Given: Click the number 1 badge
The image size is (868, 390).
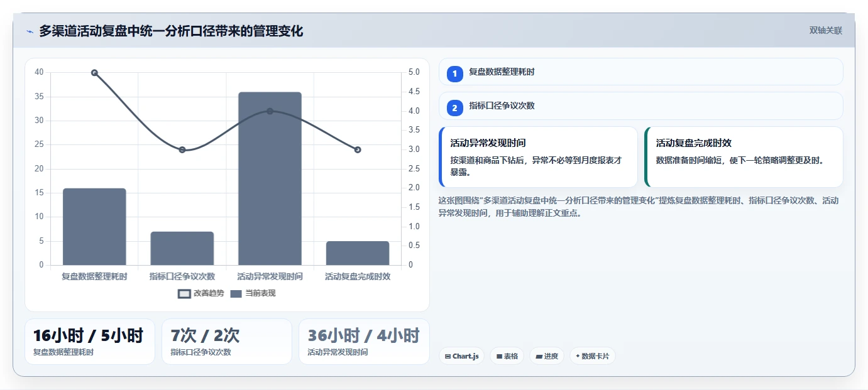Looking at the screenshot, I should click(x=454, y=74).
